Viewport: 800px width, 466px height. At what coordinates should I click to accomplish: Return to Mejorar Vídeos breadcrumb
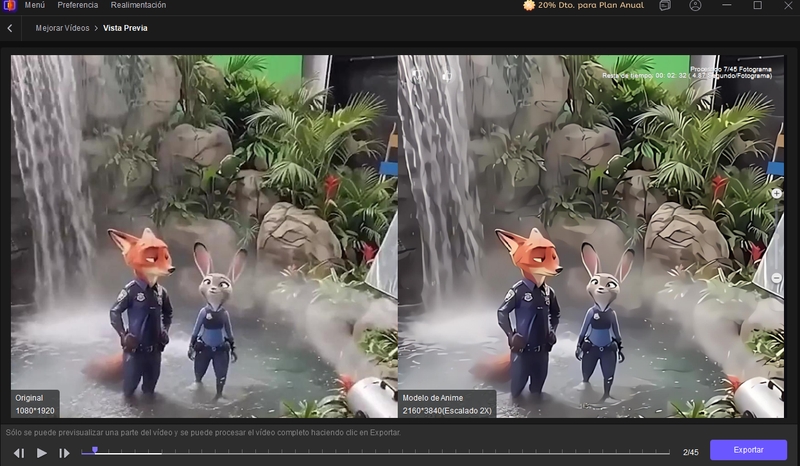tap(62, 28)
